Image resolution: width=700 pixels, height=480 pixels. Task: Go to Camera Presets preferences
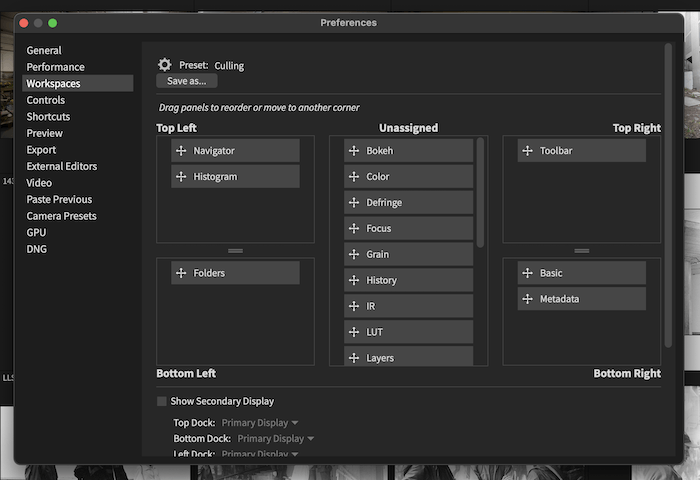pyautogui.click(x=62, y=216)
